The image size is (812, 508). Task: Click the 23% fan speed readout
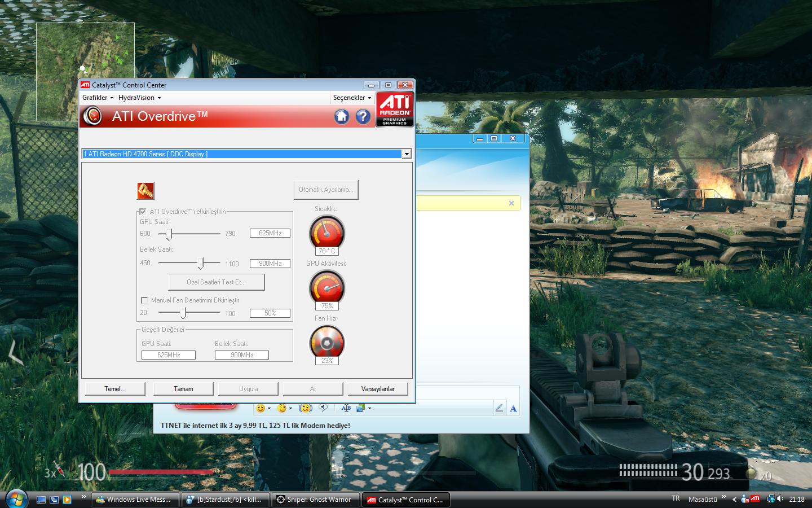point(327,361)
